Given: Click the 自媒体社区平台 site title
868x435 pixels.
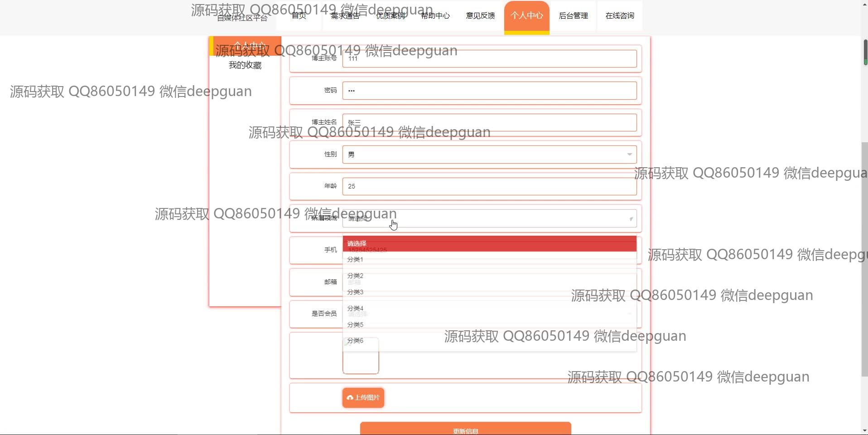Looking at the screenshot, I should (242, 18).
